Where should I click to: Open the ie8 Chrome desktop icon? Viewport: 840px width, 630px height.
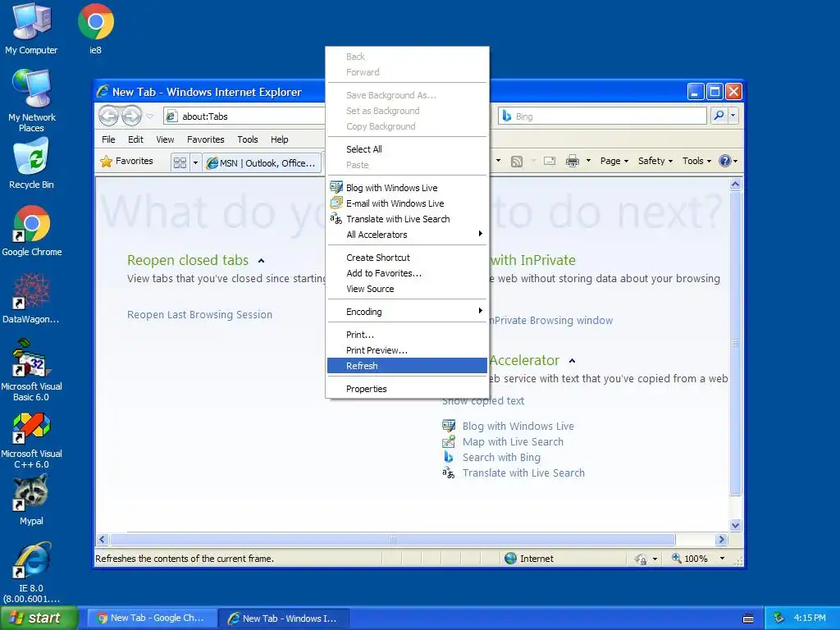point(95,29)
